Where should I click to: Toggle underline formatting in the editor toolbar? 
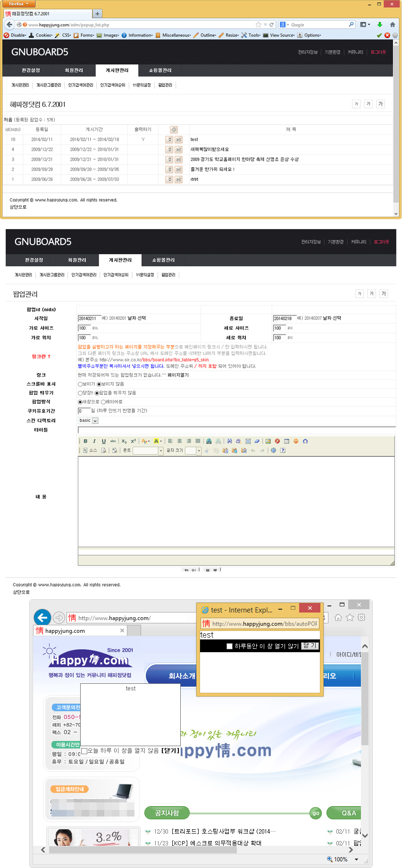[103, 441]
